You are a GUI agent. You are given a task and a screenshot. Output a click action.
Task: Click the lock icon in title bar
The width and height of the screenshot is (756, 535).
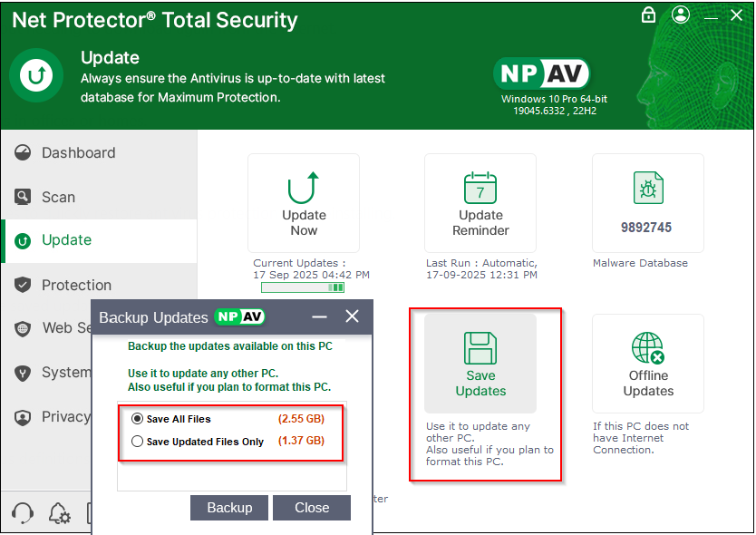point(648,15)
